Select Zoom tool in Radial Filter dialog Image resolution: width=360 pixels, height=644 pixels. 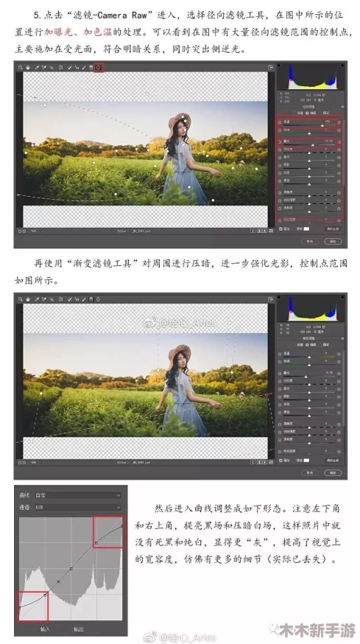21,67
